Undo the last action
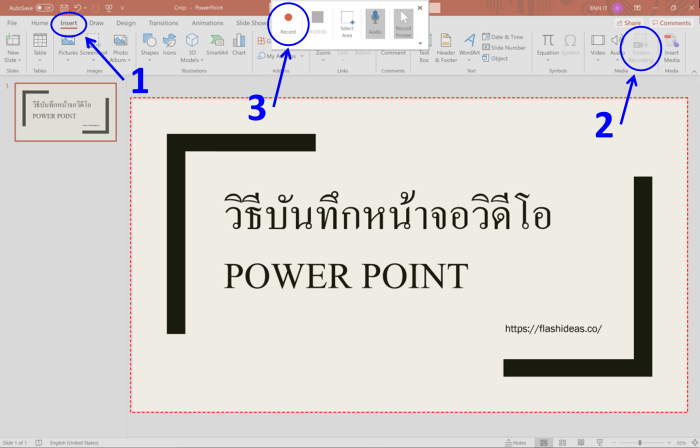The width and height of the screenshot is (700, 448). click(77, 8)
